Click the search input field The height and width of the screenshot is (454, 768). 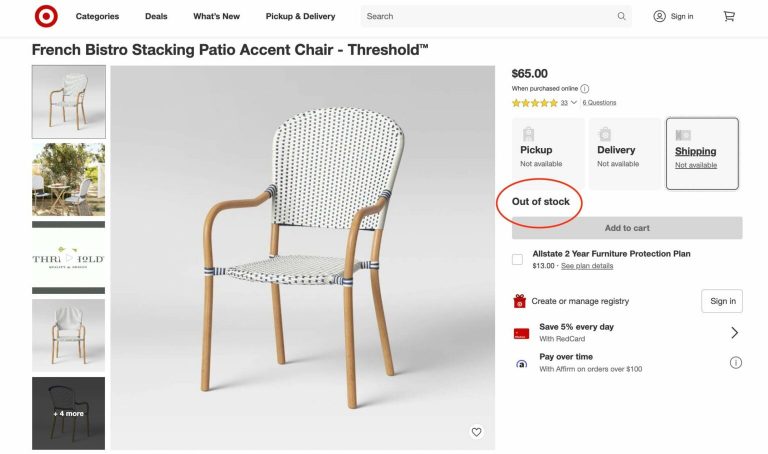[488, 16]
